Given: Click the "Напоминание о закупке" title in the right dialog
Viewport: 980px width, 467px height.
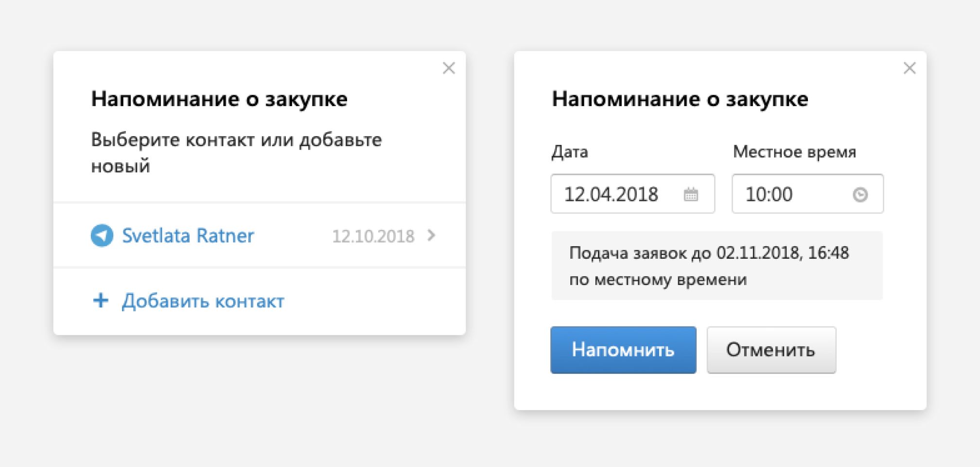Looking at the screenshot, I should (x=680, y=99).
